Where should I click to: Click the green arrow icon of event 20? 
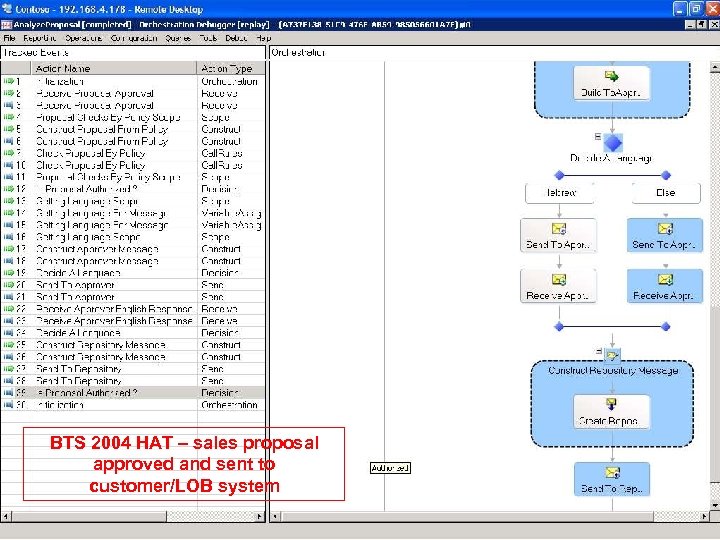click(x=8, y=285)
